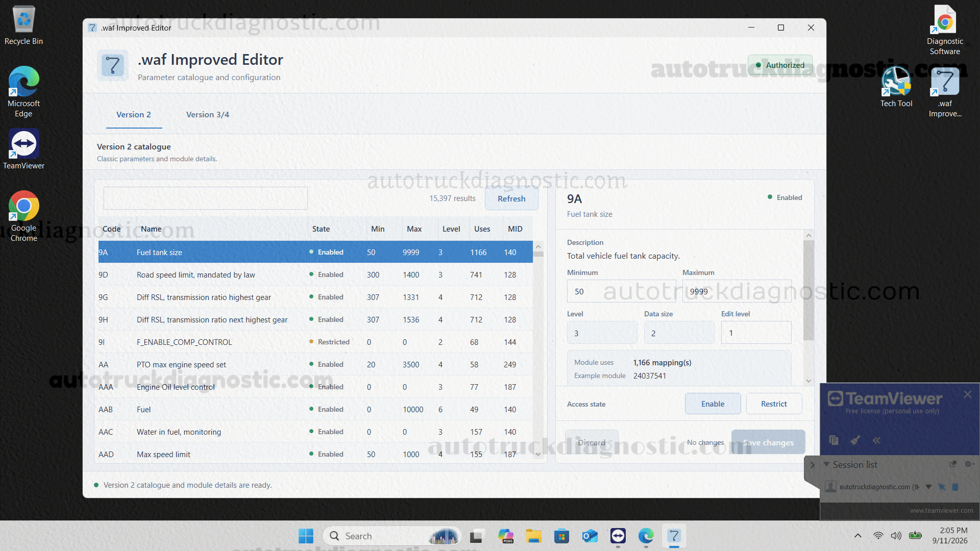
Task: Select row AAD Max speed limit
Action: coord(315,454)
